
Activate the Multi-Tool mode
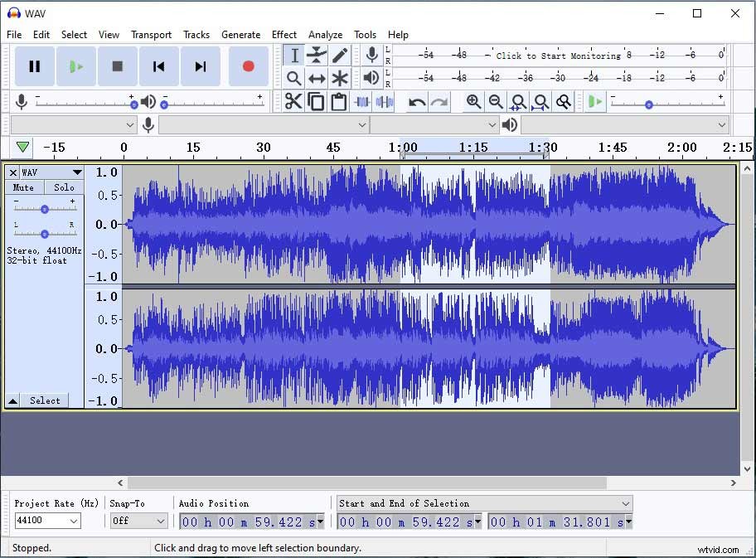pos(340,78)
